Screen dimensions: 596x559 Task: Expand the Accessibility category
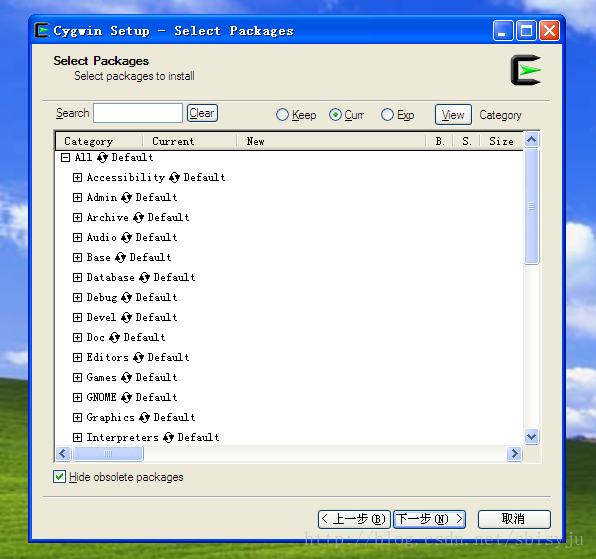(77, 177)
